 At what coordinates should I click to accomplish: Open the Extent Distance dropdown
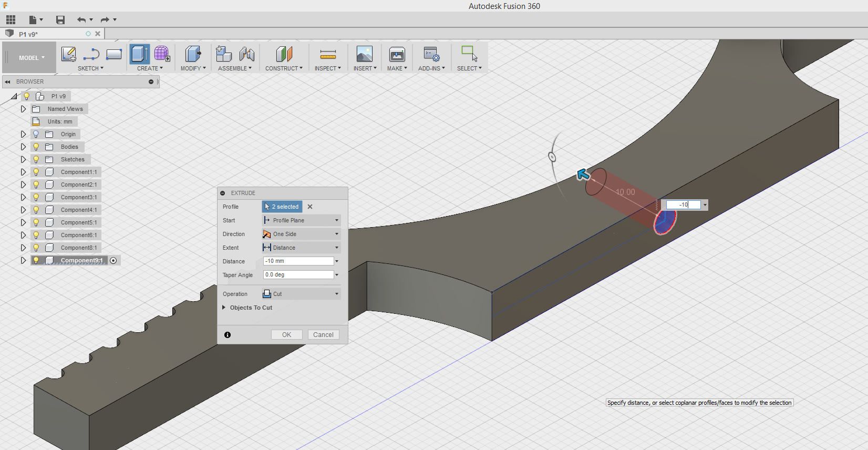coord(302,248)
